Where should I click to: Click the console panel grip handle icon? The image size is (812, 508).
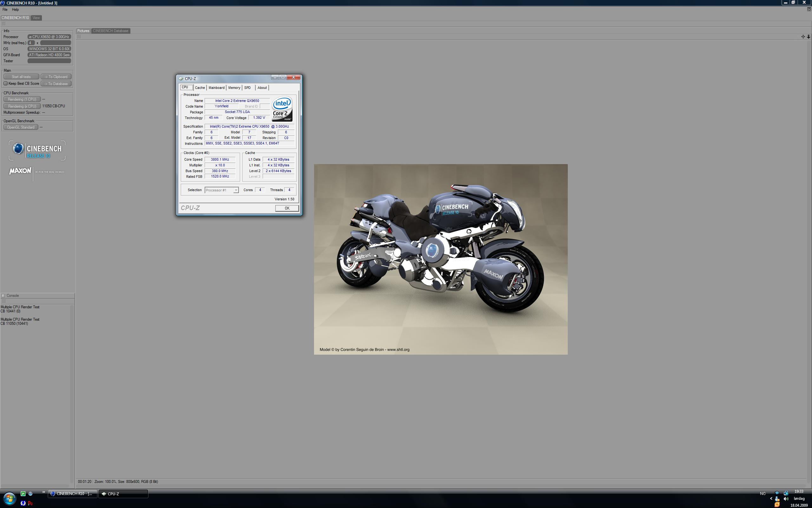point(4,301)
